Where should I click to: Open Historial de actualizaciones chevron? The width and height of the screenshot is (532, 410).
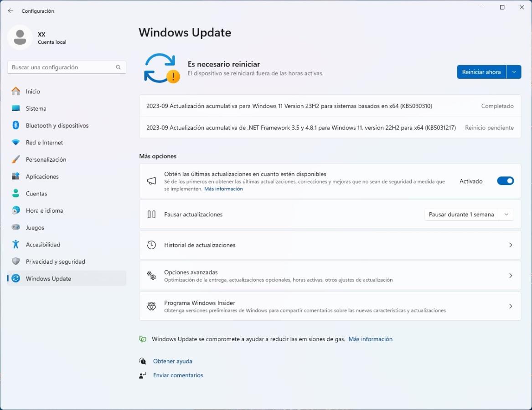[511, 245]
